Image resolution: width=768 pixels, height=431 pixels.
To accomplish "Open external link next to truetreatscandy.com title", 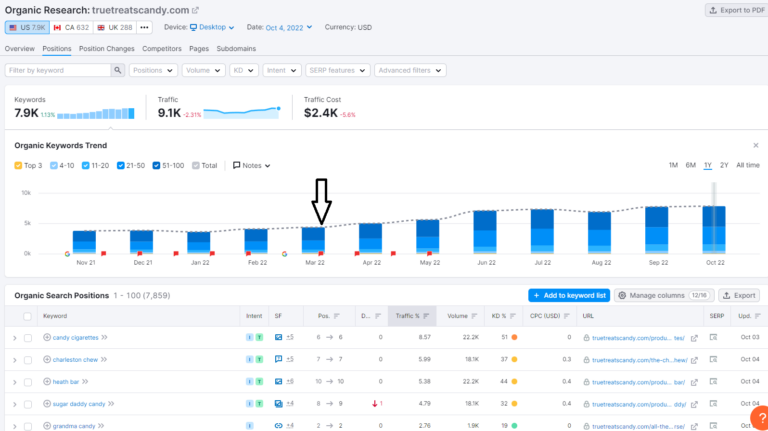I will click(x=195, y=10).
